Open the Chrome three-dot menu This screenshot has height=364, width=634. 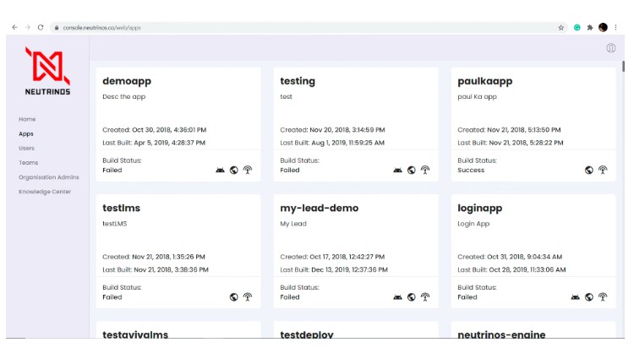pos(616,27)
